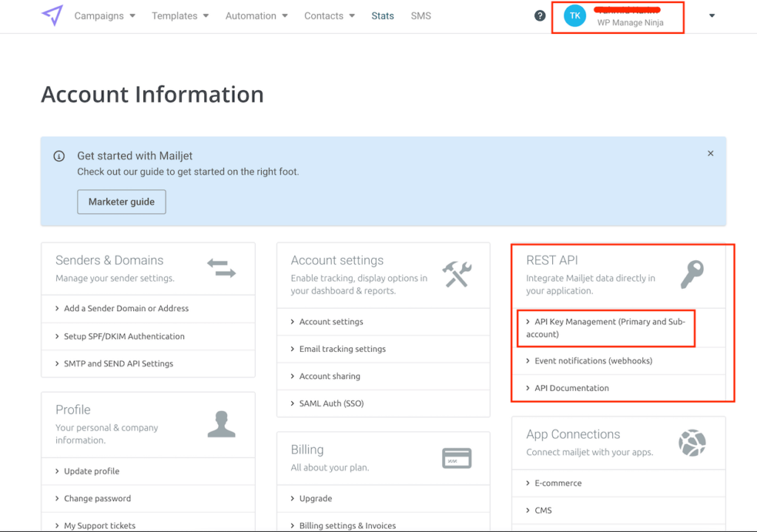Expand the Contacts dropdown menu

tap(329, 16)
